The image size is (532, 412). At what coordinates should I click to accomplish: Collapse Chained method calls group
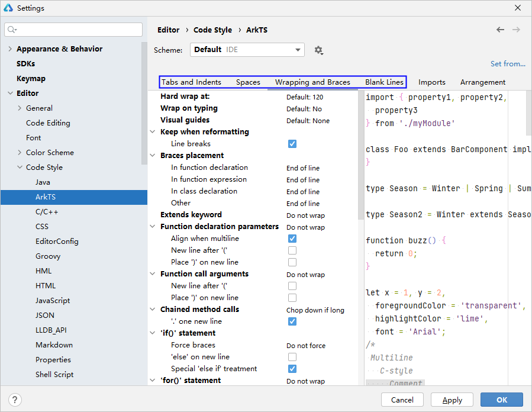pos(153,310)
